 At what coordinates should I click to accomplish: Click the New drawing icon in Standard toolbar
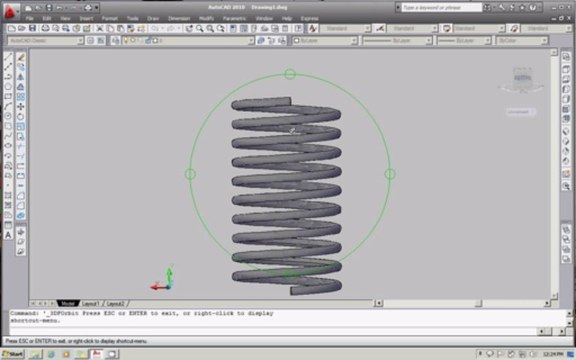pyautogui.click(x=12, y=28)
